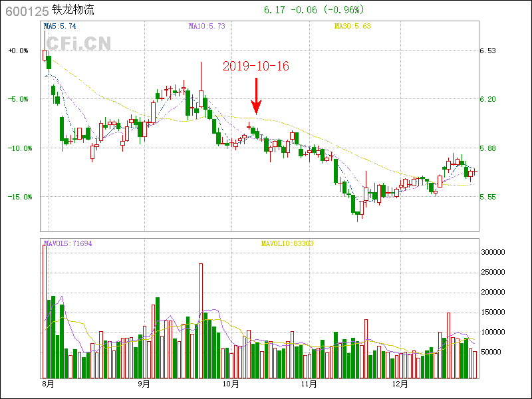Click the CFi.CN watermark logo
532x399 pixels.
tap(78, 43)
